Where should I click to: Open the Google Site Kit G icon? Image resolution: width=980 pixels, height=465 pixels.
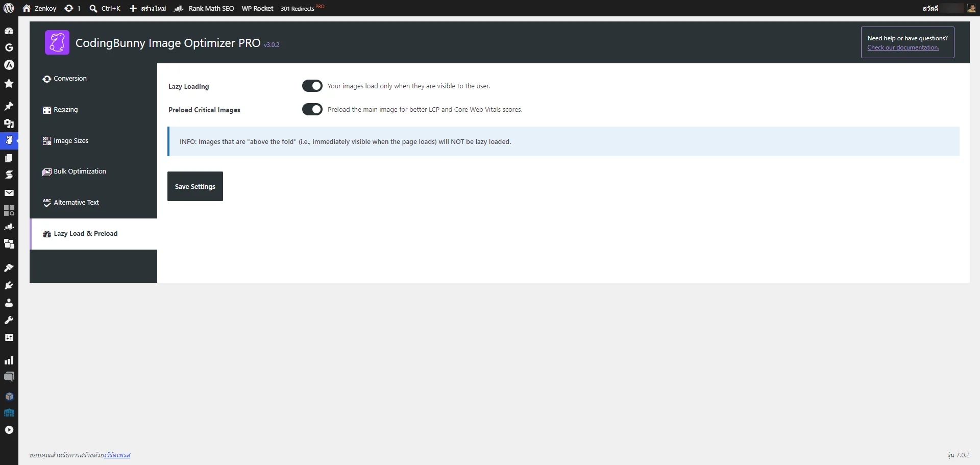(x=9, y=47)
